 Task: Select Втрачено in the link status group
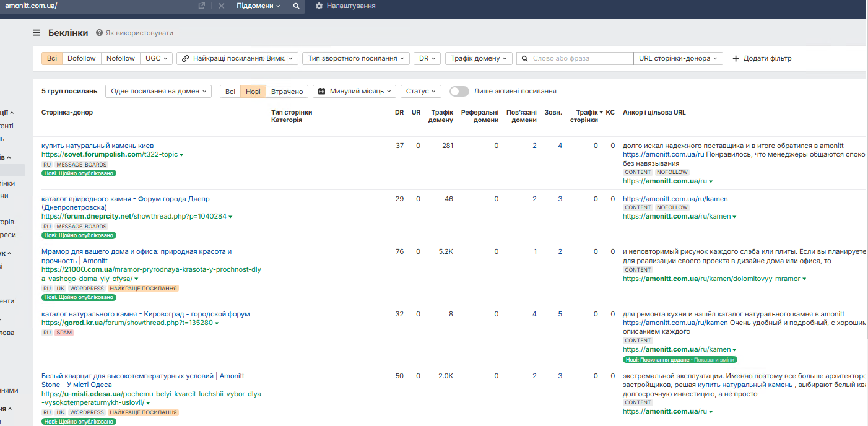(x=287, y=91)
